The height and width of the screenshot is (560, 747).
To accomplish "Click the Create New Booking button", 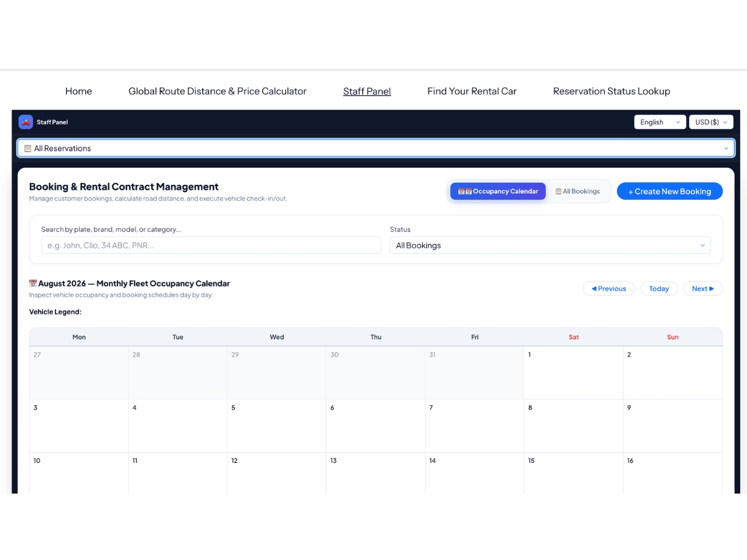I will (670, 191).
